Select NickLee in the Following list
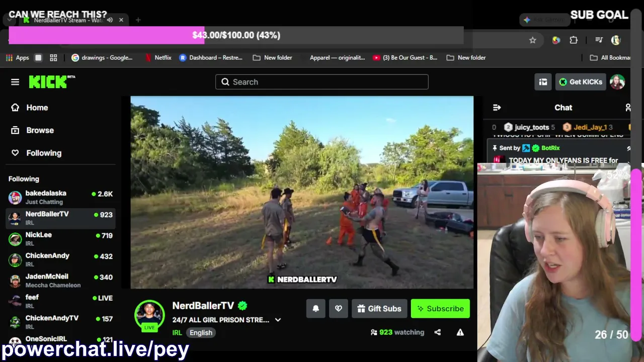This screenshot has width=644, height=362. pyautogui.click(x=60, y=239)
